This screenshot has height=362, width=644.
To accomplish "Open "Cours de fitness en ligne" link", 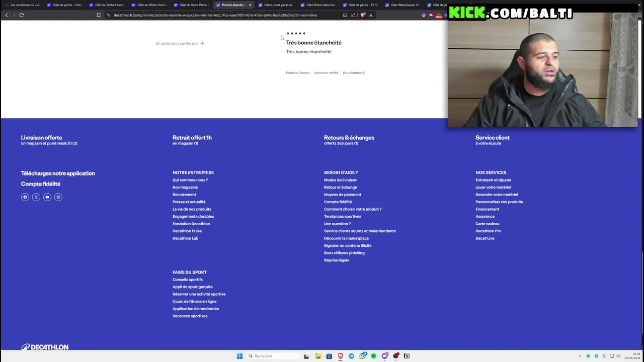I will click(x=194, y=301).
